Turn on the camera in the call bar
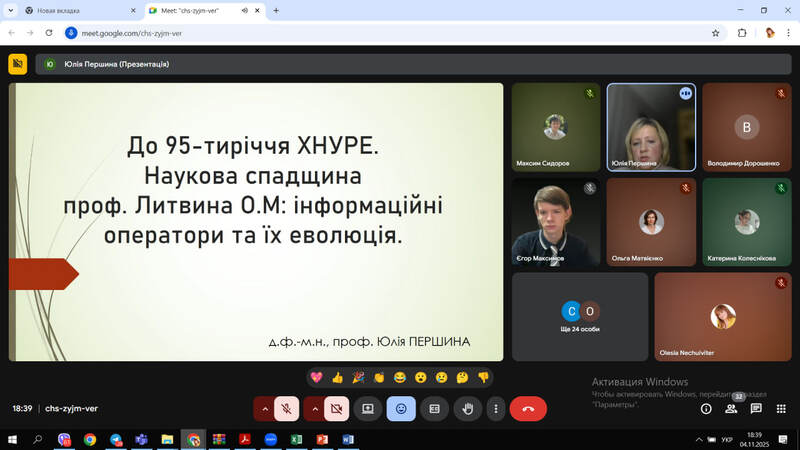Viewport: 800px width, 450px height. tap(336, 408)
